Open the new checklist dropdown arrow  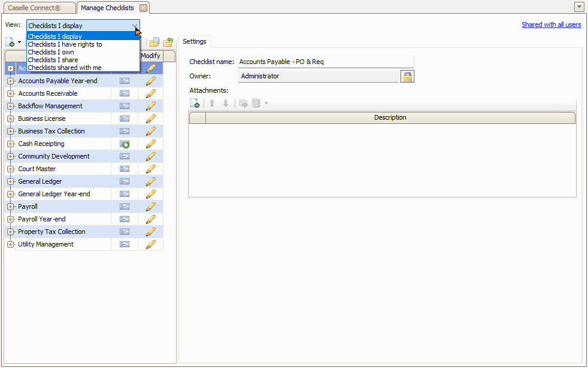(19, 42)
